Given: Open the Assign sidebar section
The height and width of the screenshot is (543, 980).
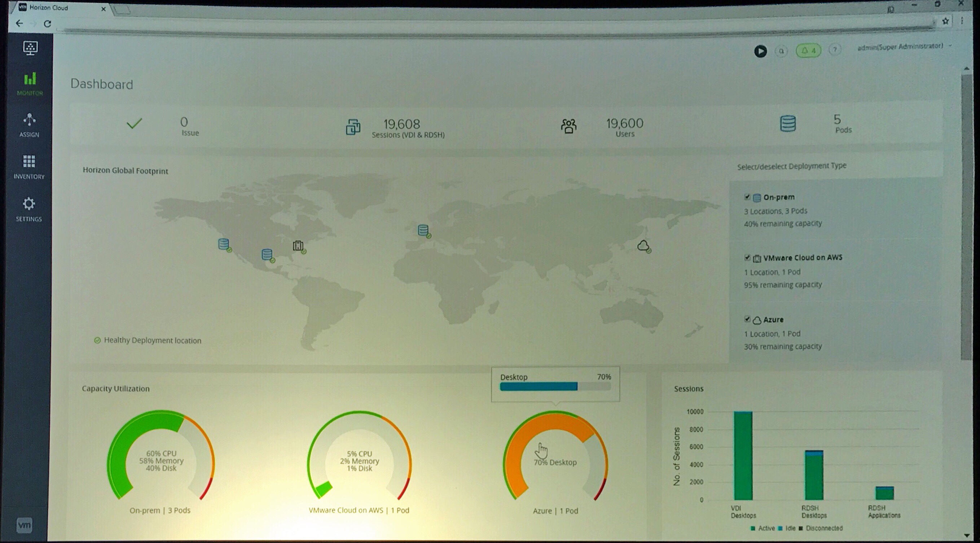Looking at the screenshot, I should click(29, 125).
